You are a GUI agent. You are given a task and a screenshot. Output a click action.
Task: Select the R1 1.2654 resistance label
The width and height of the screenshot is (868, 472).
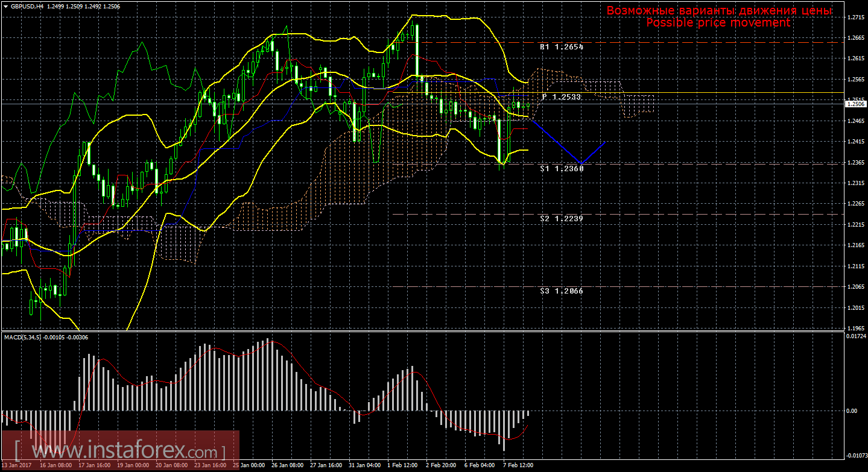[561, 46]
